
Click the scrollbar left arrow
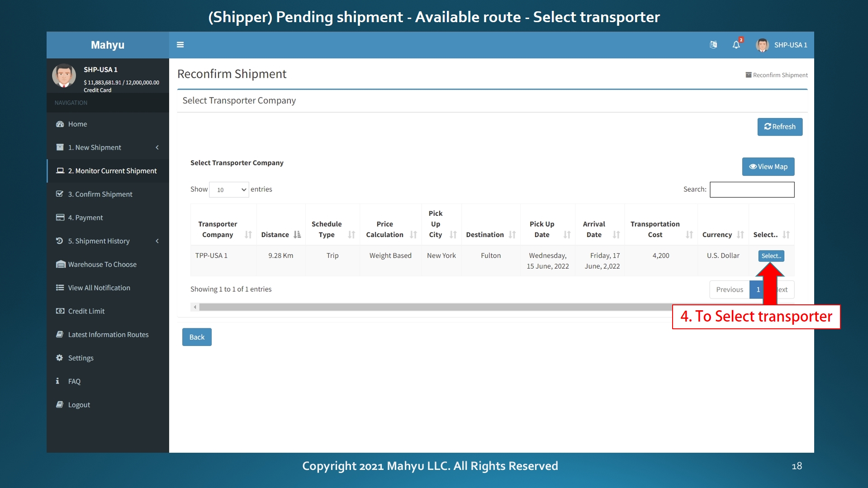pos(195,307)
